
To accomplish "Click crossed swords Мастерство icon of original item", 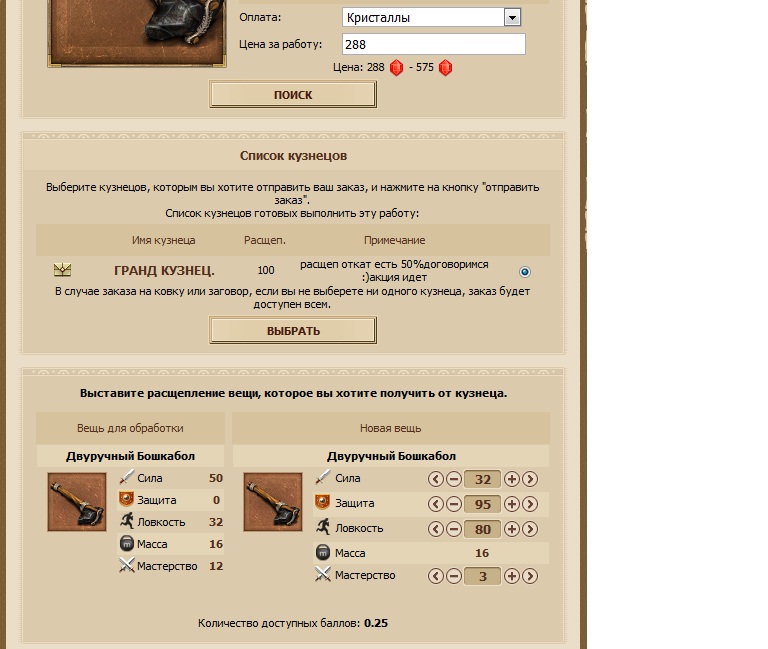I will tap(126, 565).
